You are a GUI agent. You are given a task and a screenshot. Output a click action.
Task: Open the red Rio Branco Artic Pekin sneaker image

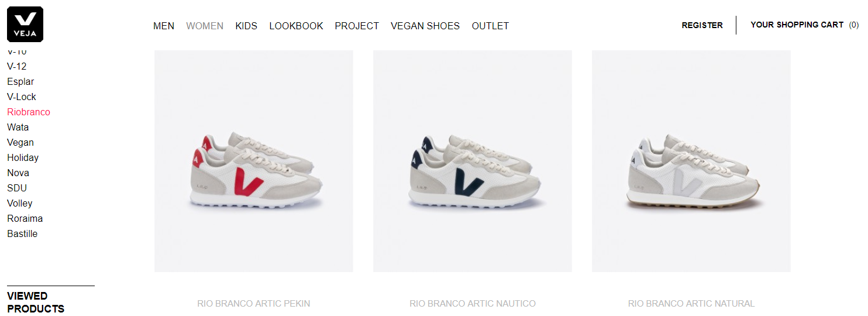tap(254, 161)
